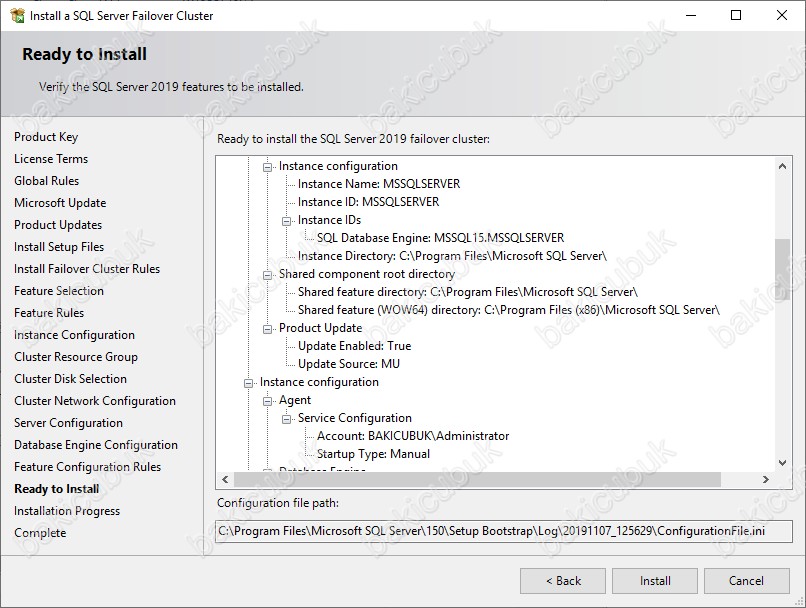This screenshot has width=806, height=608.
Task: Select Shared feature (WOW64) directory row
Action: 509,310
